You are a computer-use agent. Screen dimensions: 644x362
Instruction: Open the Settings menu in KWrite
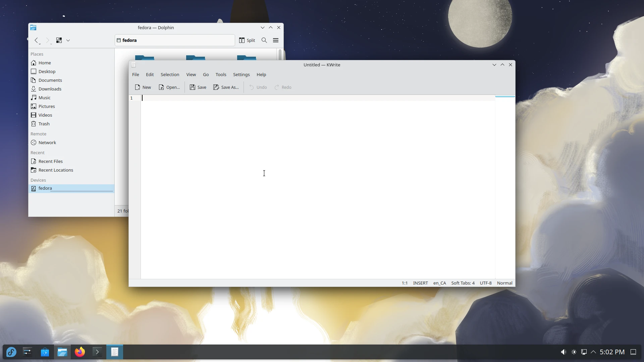pyautogui.click(x=241, y=74)
